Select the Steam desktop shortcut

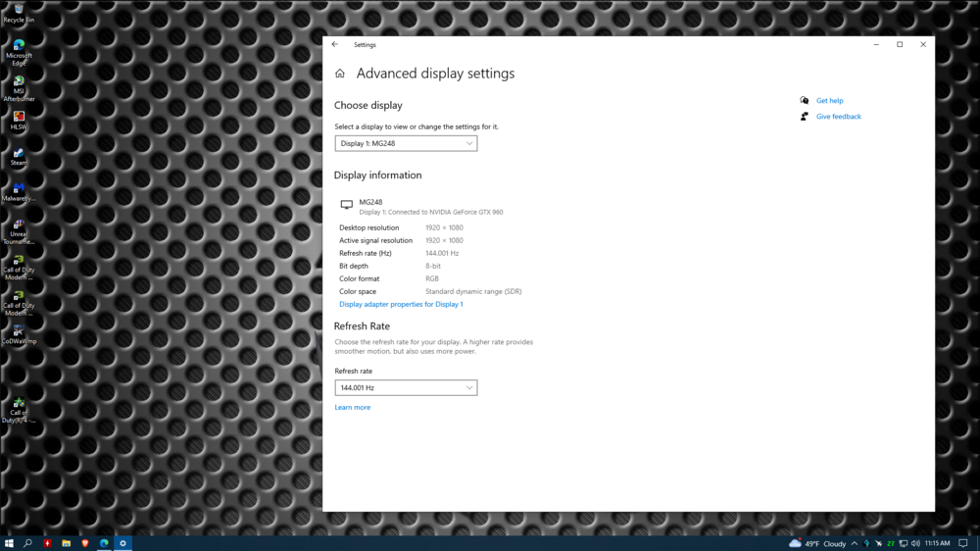(19, 156)
